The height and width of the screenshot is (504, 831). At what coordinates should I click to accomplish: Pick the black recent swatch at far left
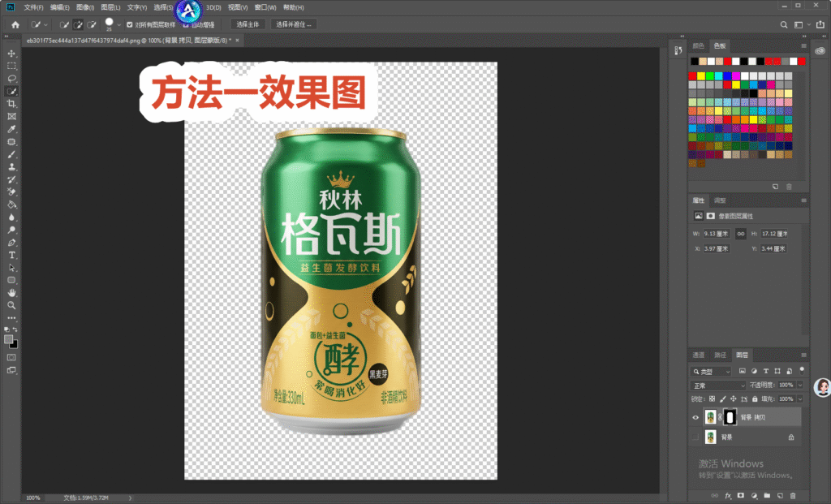point(695,62)
